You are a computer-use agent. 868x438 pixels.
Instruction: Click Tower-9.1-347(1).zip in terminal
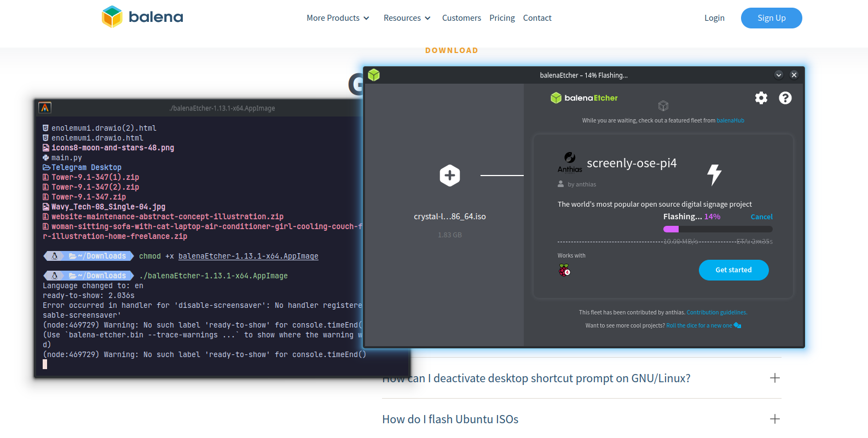point(95,178)
